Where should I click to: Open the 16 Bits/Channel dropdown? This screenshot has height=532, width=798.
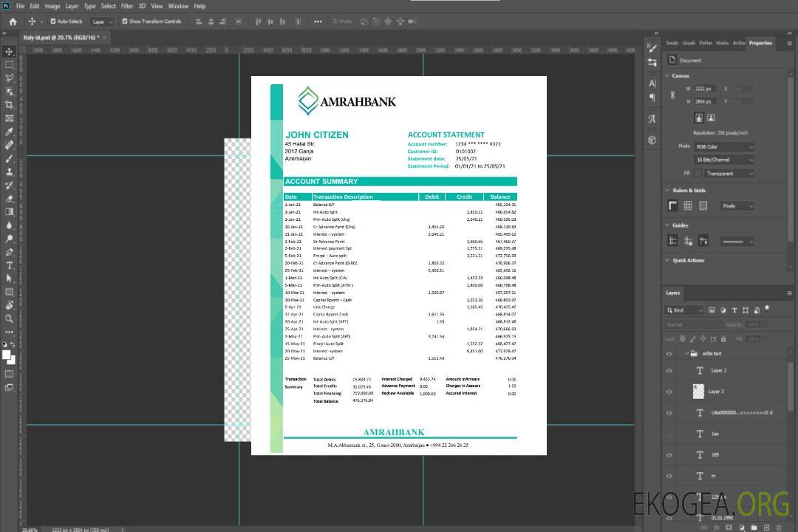[723, 160]
